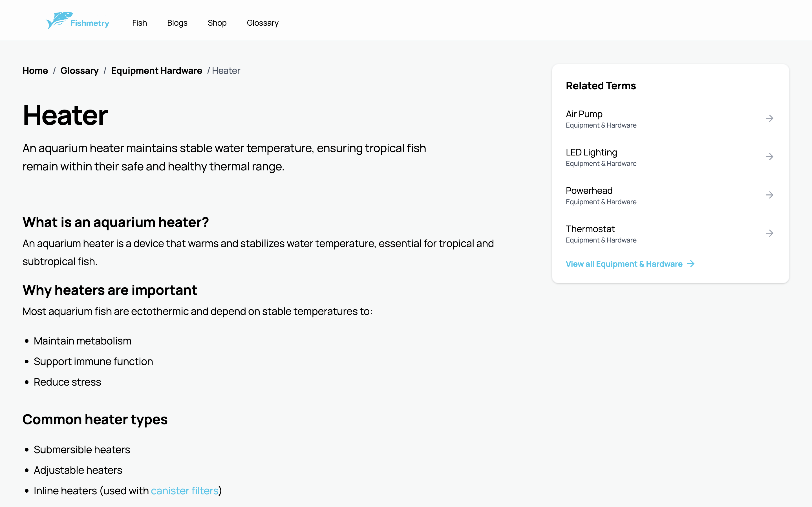Screen dimensions: 812x507
Task: Switch to the Shop section
Action: 217,23
